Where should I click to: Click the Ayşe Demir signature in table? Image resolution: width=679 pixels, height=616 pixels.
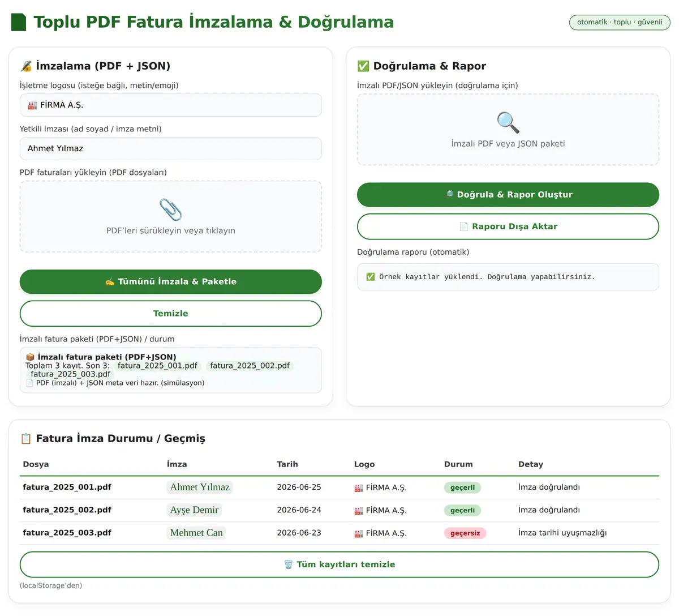(x=194, y=510)
